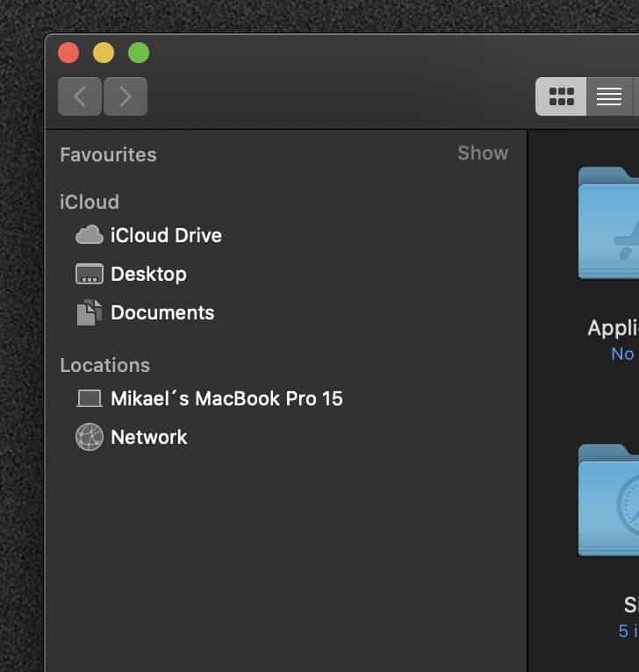This screenshot has width=639, height=672.
Task: Go forward using the right chevron button
Action: (126, 97)
